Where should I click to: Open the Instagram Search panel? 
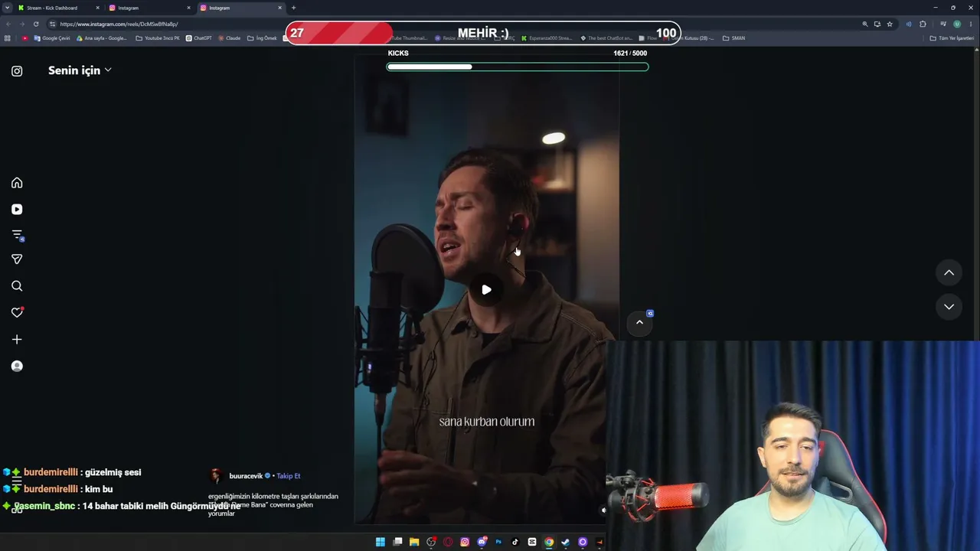click(17, 286)
